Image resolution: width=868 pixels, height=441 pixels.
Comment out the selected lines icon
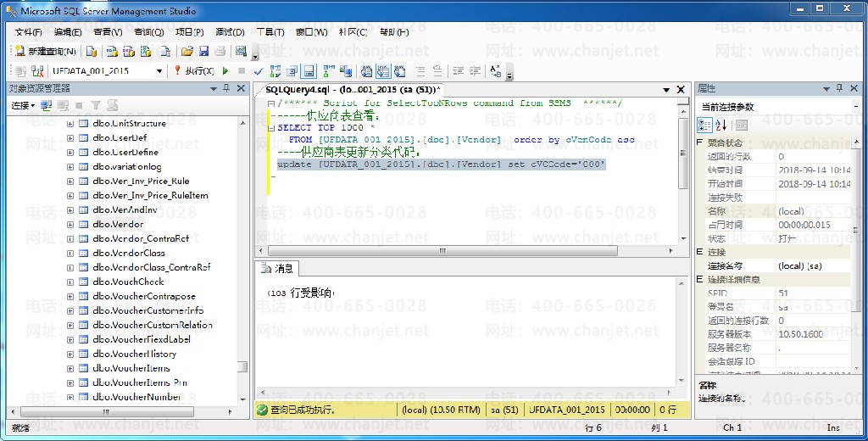[x=420, y=71]
